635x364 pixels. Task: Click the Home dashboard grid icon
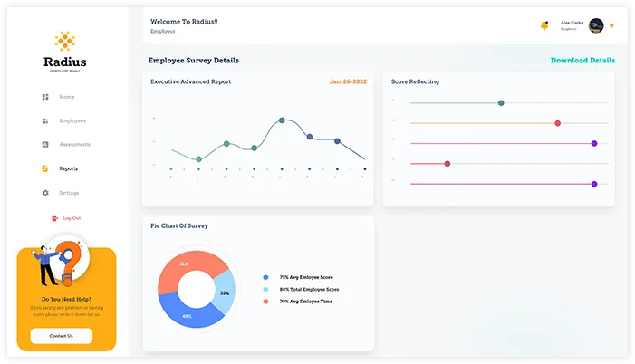click(x=45, y=97)
